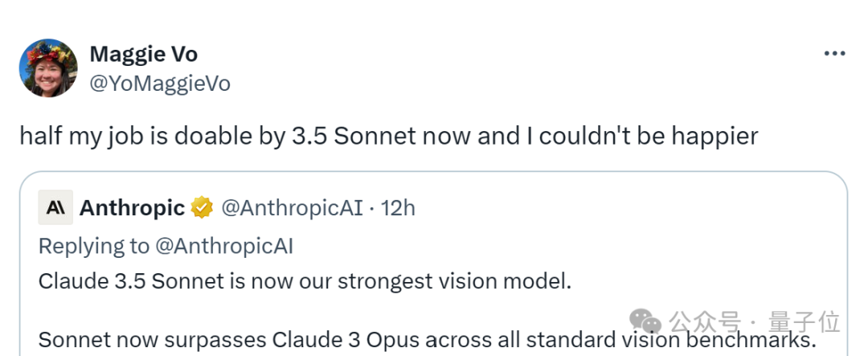The width and height of the screenshot is (868, 356).
Task: Open quoted line "Claude 3.5 Sonnet is now our strongest"
Action: 304,282
